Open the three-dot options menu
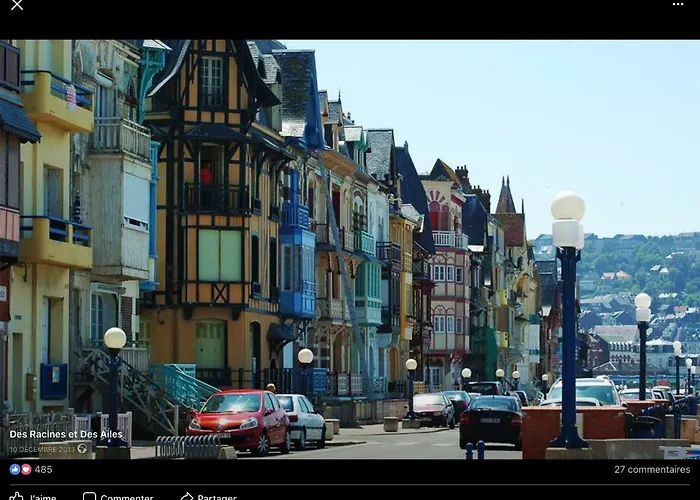 (x=678, y=4)
